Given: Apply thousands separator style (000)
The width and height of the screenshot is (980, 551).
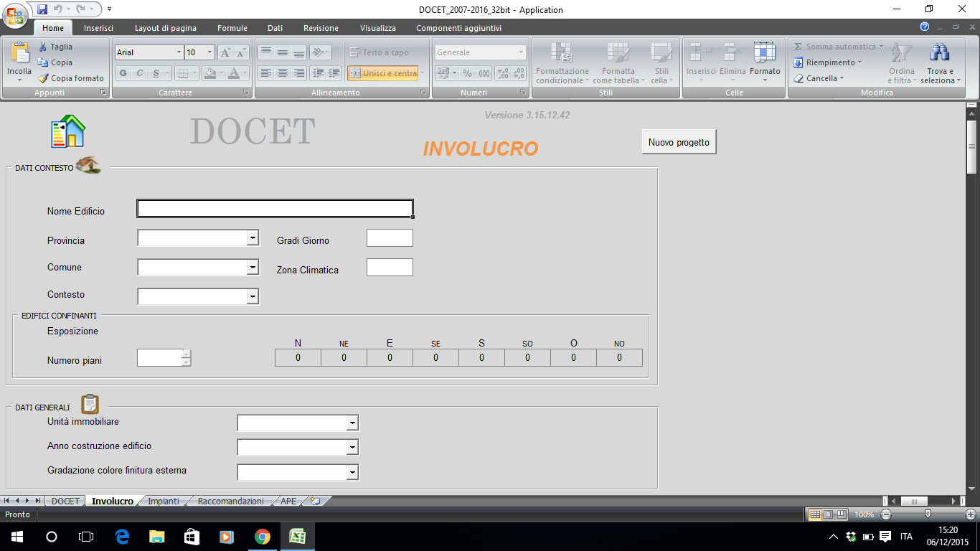Looking at the screenshot, I should point(484,73).
